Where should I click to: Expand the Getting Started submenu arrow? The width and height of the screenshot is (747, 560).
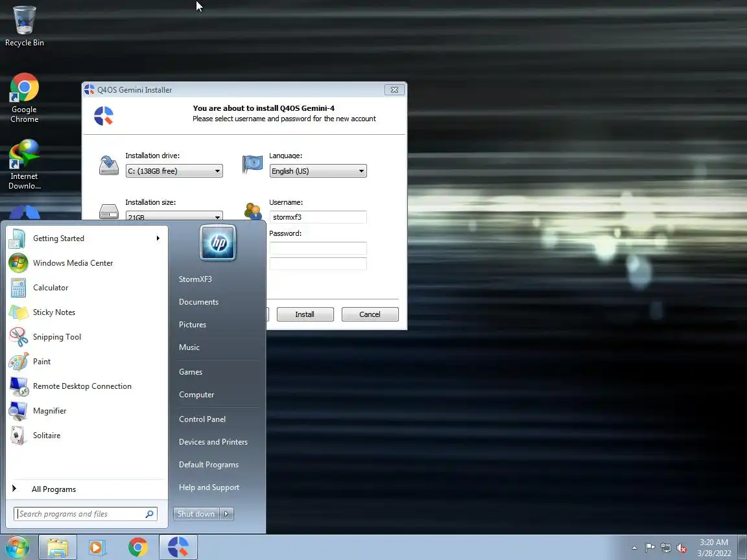158,238
